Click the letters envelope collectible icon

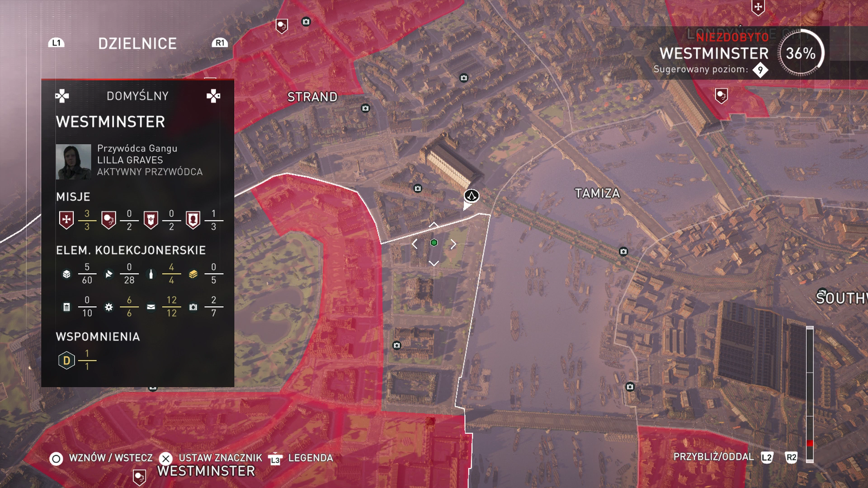coord(151,307)
